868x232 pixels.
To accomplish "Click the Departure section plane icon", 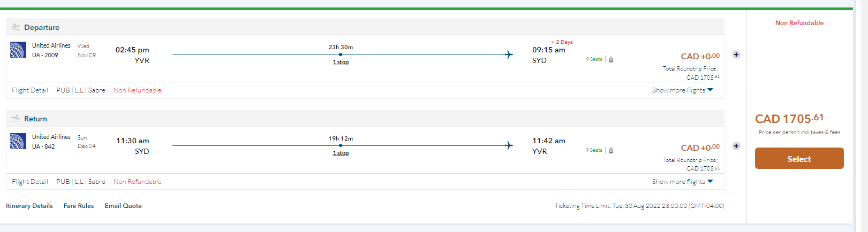I will click(16, 27).
